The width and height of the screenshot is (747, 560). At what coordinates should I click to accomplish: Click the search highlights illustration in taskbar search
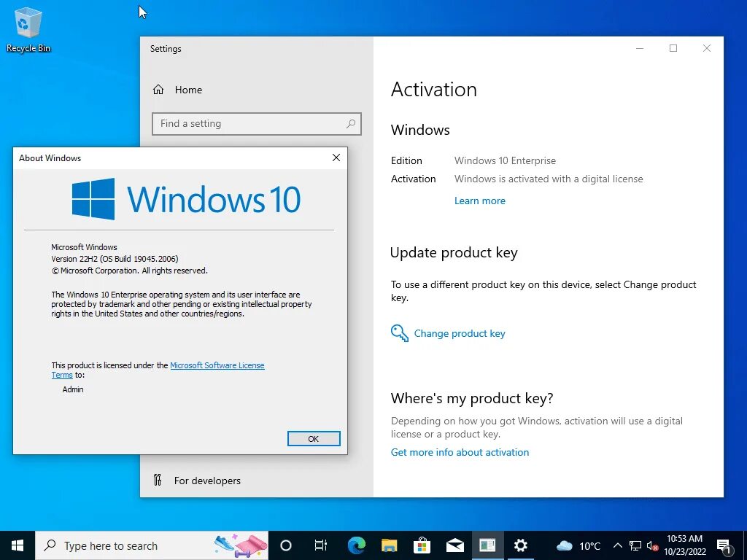click(241, 545)
